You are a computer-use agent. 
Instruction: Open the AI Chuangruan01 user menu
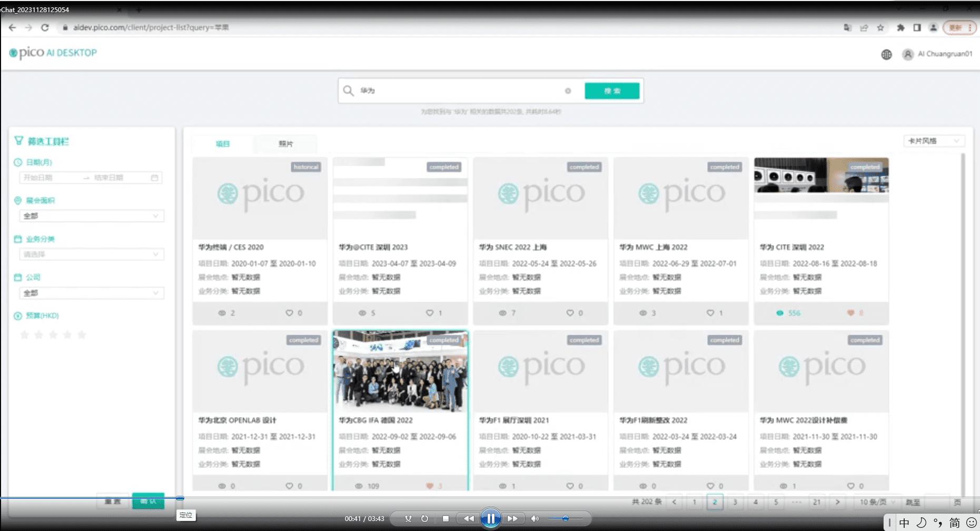(x=938, y=54)
